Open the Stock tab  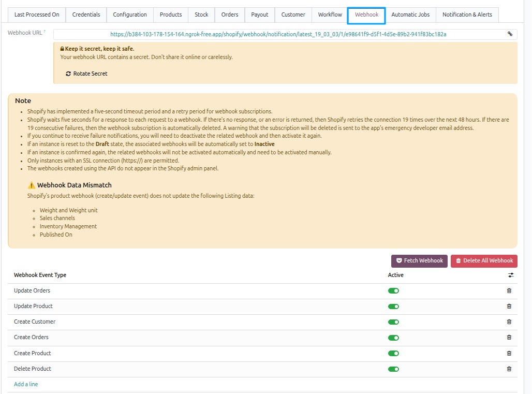tap(201, 14)
